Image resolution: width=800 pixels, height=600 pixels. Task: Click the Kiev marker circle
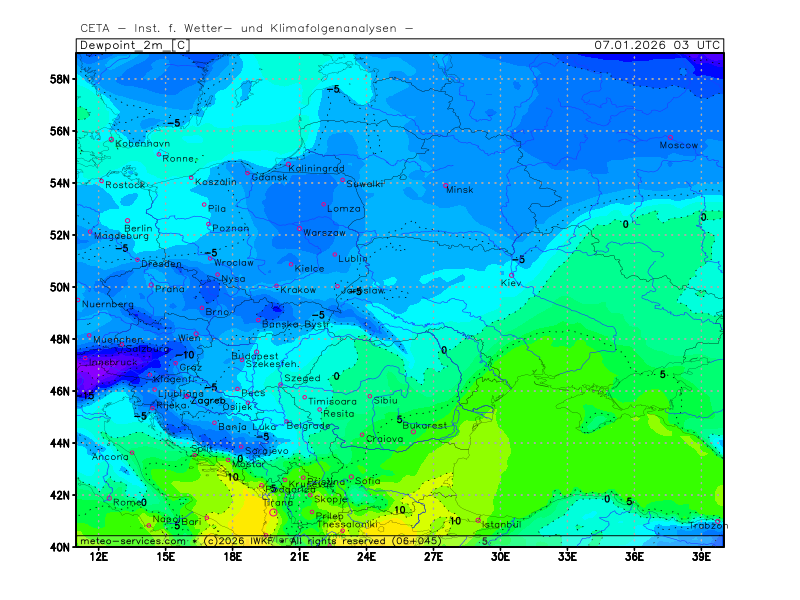pos(513,276)
